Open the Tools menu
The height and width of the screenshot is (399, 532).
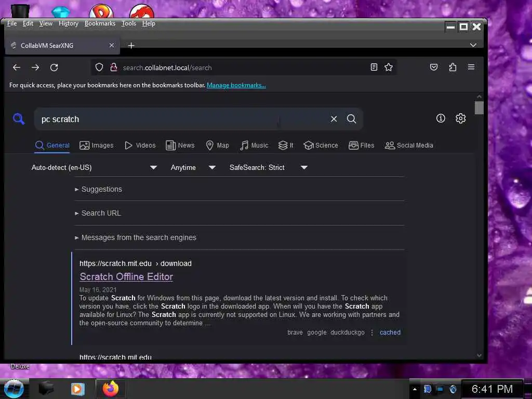(x=129, y=23)
